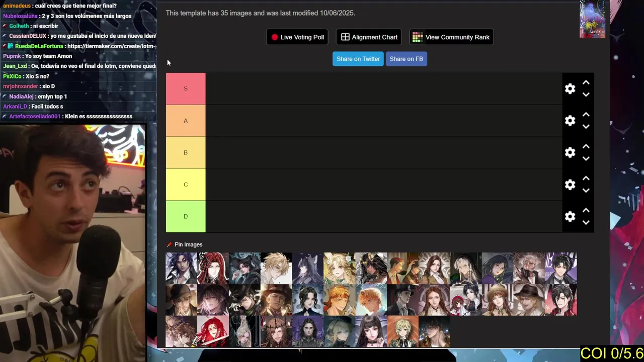644x362 pixels.
Task: Click username Artefactosellado001 in chat
Action: tap(35, 117)
